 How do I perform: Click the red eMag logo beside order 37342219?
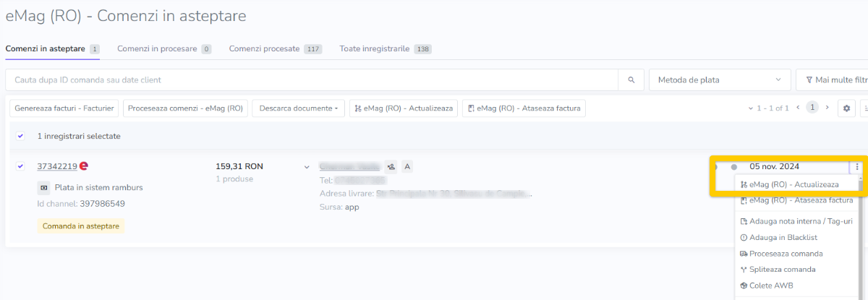pyautogui.click(x=84, y=166)
